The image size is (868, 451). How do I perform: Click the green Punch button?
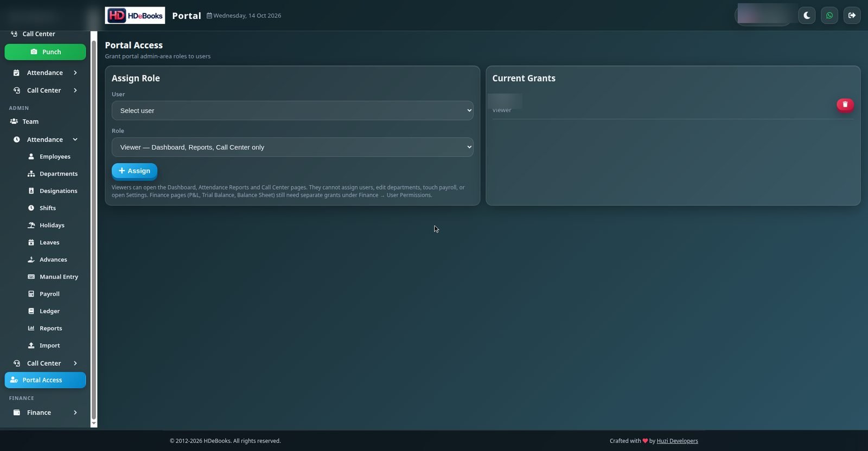point(45,52)
